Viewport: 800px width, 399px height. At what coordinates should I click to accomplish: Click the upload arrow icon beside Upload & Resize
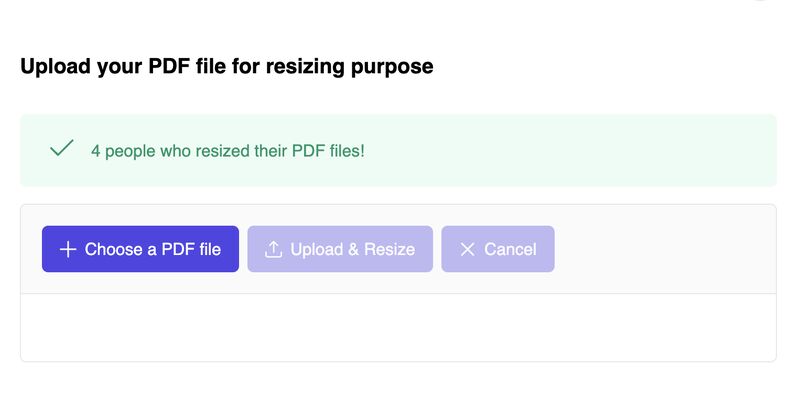tap(273, 249)
